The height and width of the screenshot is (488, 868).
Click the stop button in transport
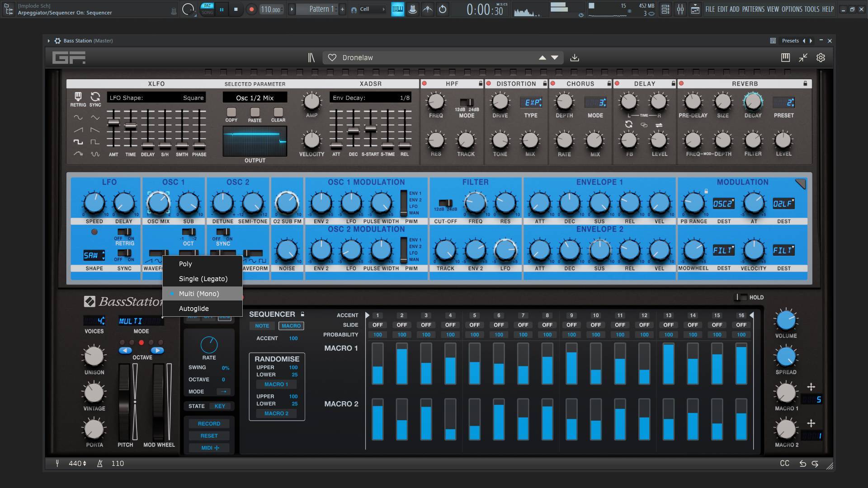click(236, 9)
